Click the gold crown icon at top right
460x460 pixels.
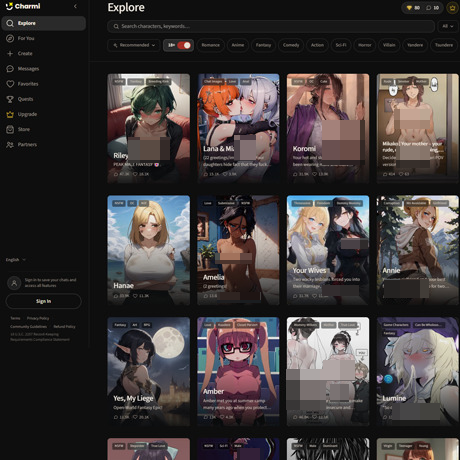(453, 8)
